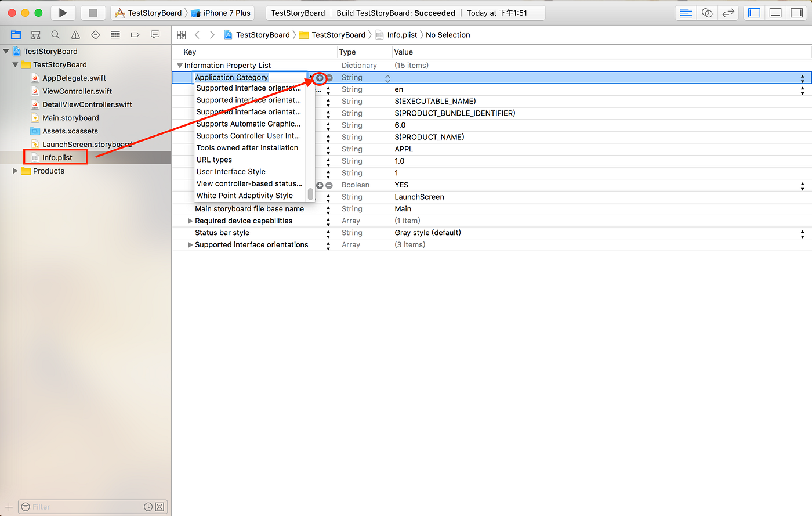Toggle the left Navigator panel
812x516 pixels.
(755, 13)
